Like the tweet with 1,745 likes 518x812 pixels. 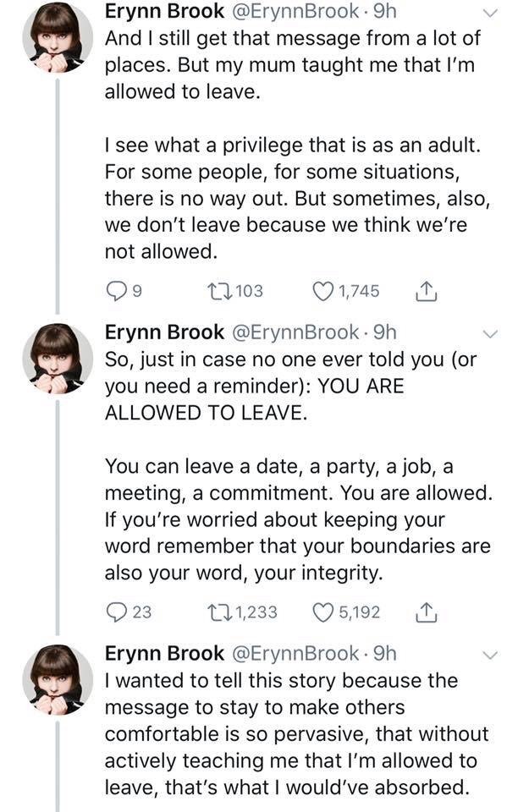pyautogui.click(x=323, y=291)
